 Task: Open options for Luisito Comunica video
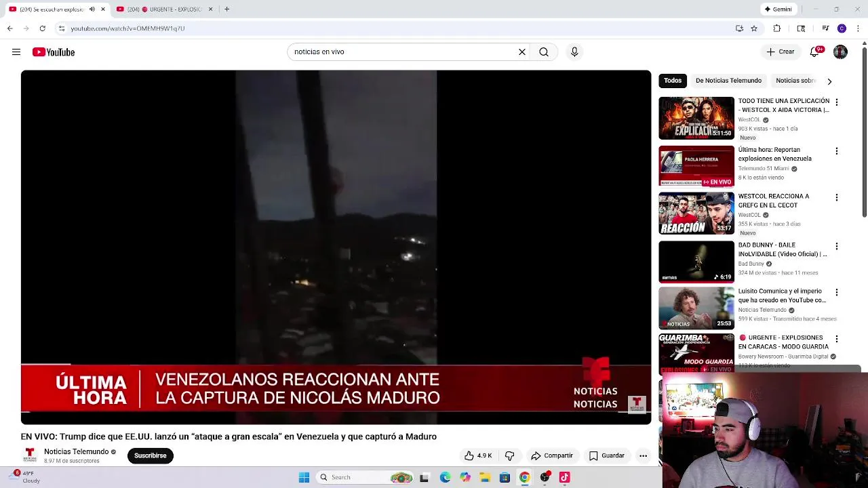(x=836, y=292)
